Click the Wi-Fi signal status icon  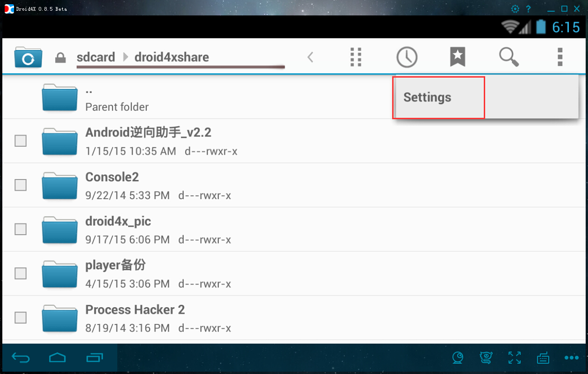509,28
